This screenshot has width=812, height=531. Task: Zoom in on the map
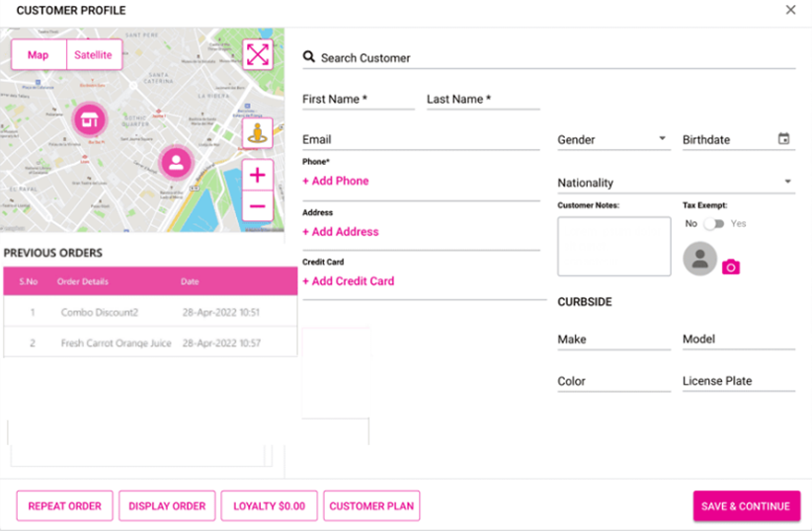point(257,176)
